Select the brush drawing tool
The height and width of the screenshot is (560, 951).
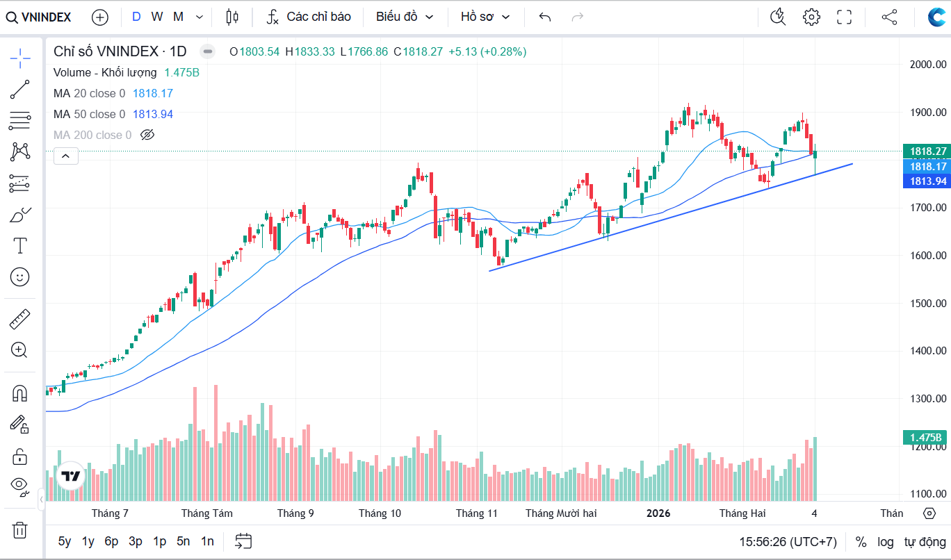tap(19, 215)
